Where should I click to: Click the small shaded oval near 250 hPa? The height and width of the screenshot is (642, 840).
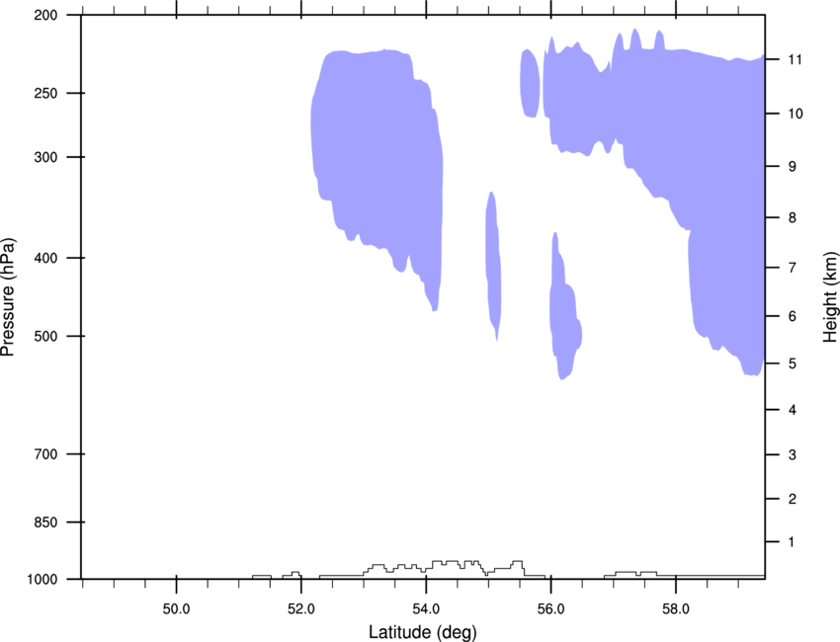530,83
